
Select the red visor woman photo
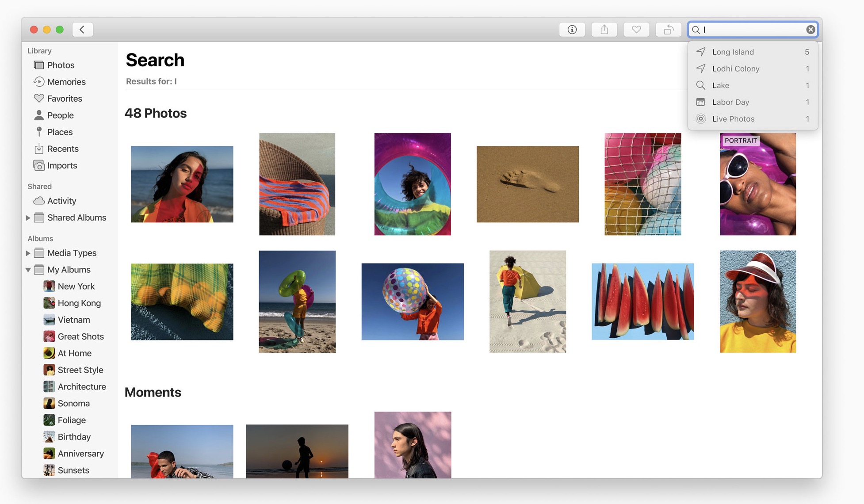click(x=758, y=302)
